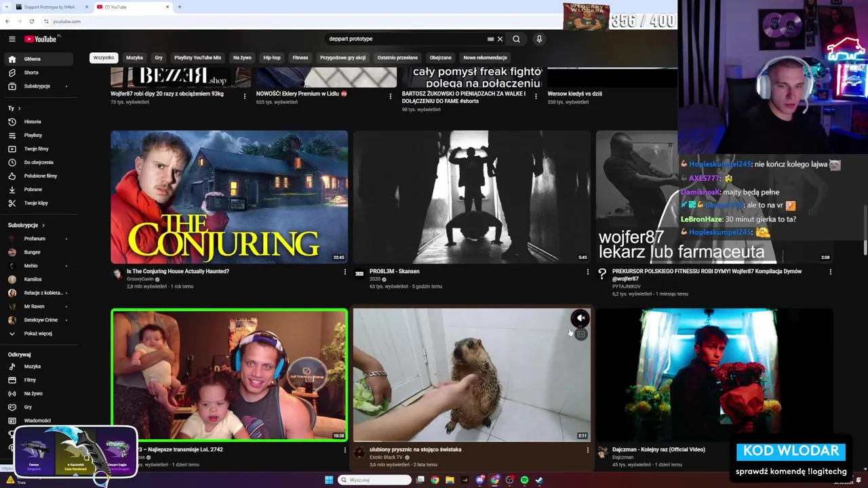Screen dimensions: 868x488
Task: Open Steam from the taskbar
Action: (539, 480)
